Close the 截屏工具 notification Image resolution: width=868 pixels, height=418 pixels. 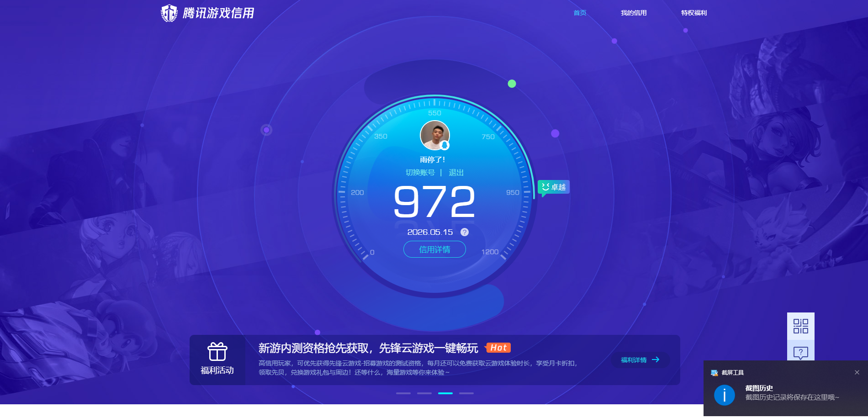click(857, 372)
